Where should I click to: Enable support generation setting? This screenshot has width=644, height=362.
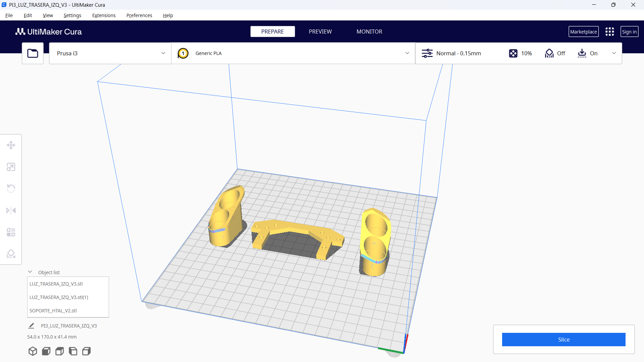555,53
